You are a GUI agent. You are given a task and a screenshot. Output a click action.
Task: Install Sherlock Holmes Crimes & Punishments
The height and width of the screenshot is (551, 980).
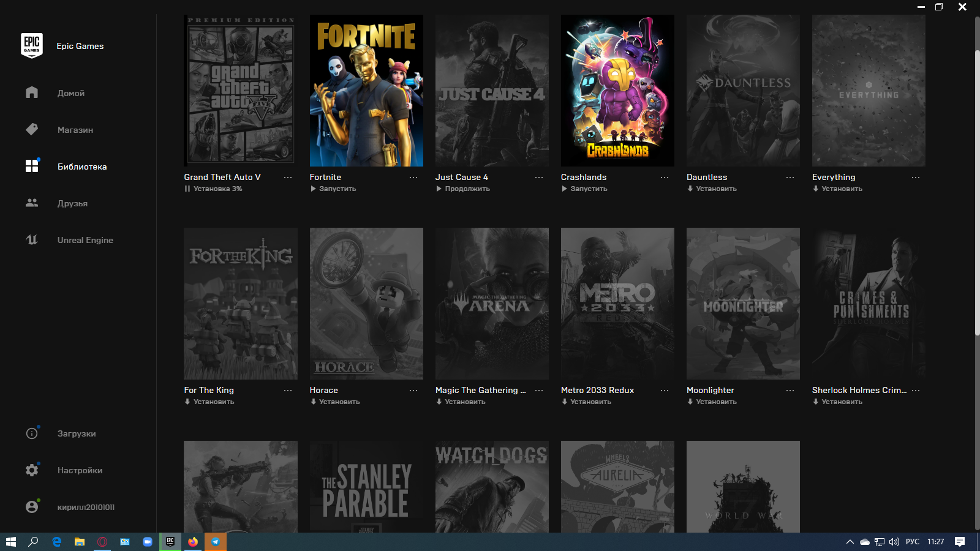pyautogui.click(x=837, y=402)
